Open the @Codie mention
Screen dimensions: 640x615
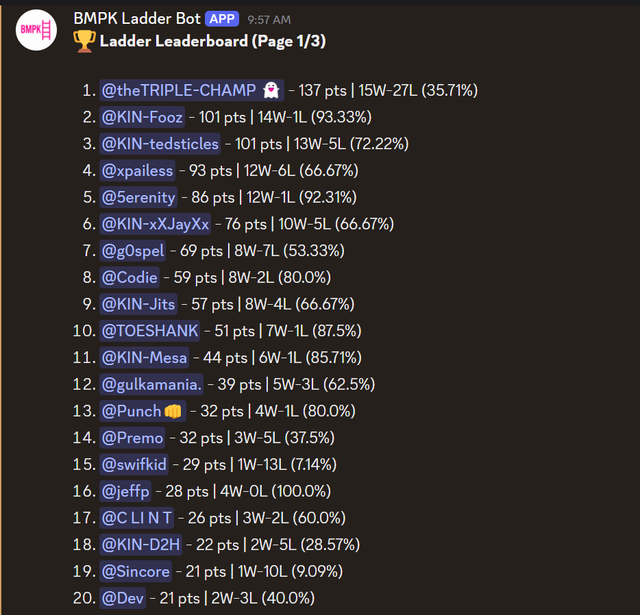(129, 278)
